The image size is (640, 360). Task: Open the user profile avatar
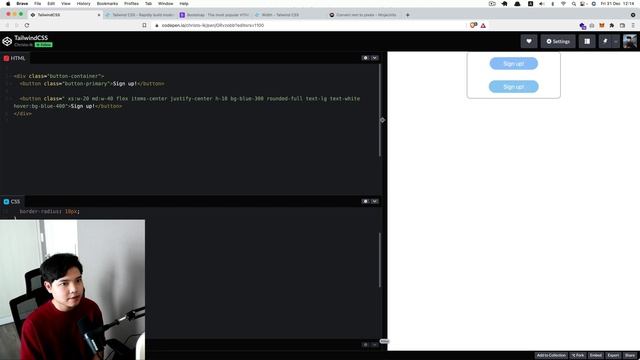630,41
